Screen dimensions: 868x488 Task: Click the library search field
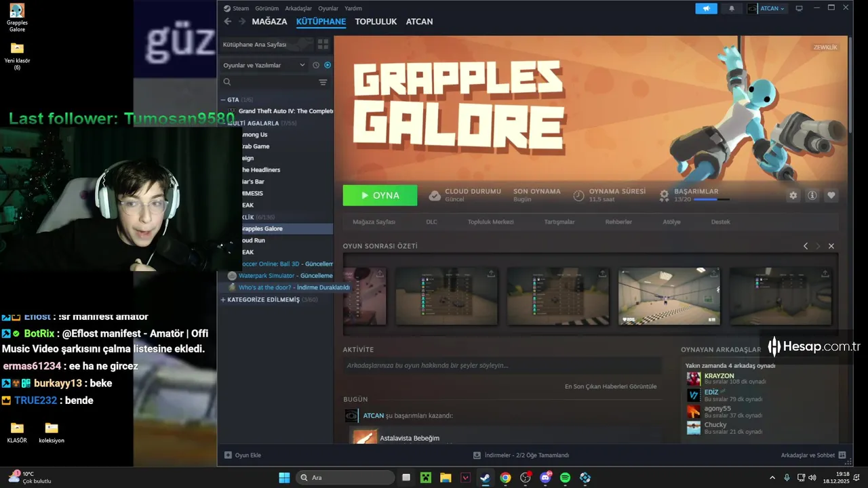coord(269,82)
